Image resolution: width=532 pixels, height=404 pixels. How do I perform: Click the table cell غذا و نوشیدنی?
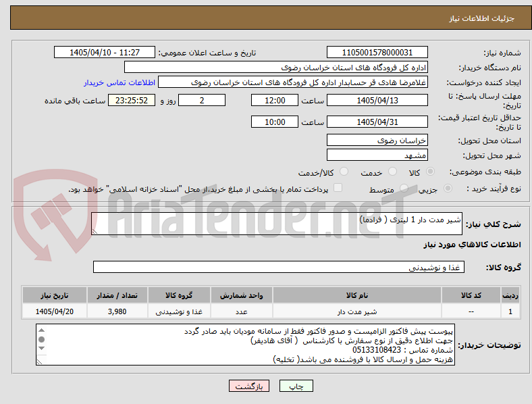coord(179,311)
